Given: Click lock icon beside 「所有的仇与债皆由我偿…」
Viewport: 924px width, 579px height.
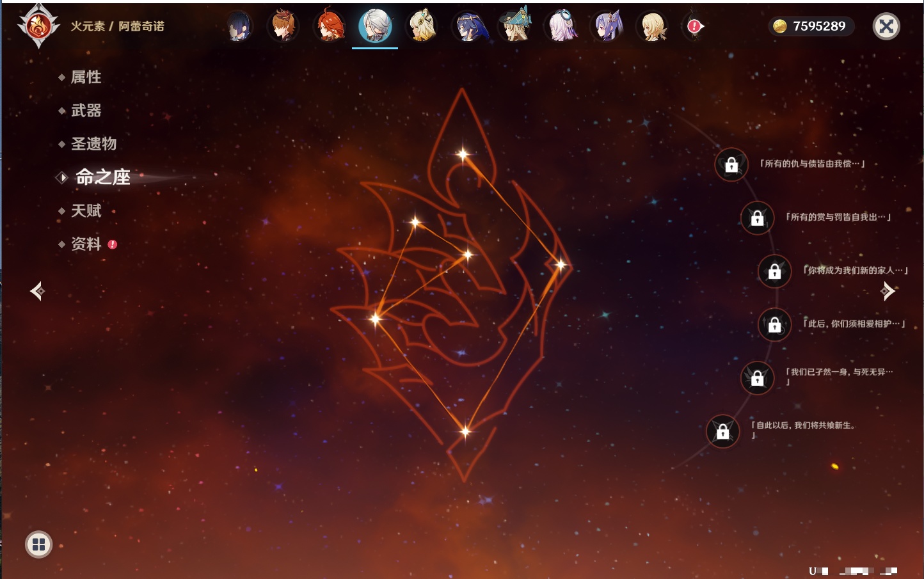Looking at the screenshot, I should (x=731, y=164).
